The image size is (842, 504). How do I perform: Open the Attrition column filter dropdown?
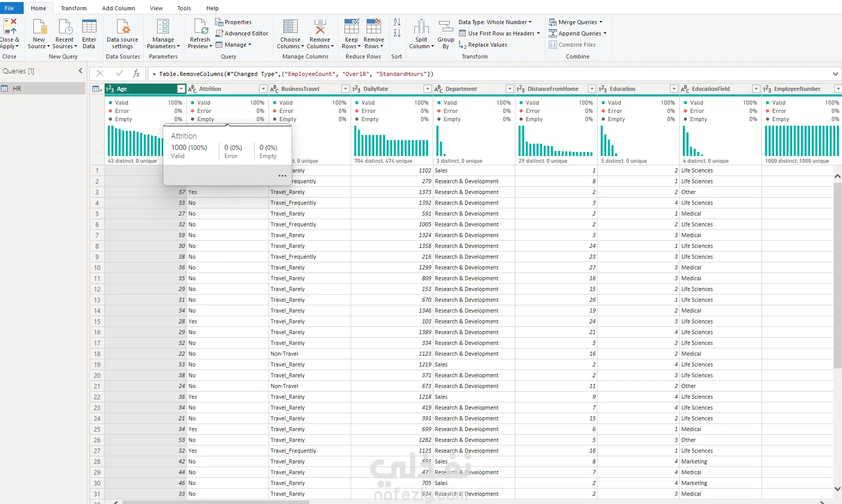pos(263,89)
